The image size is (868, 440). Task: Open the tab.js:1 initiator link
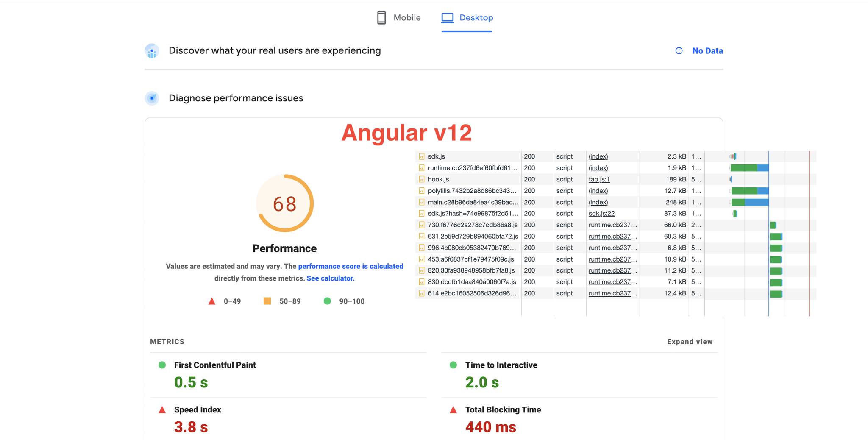coord(599,179)
